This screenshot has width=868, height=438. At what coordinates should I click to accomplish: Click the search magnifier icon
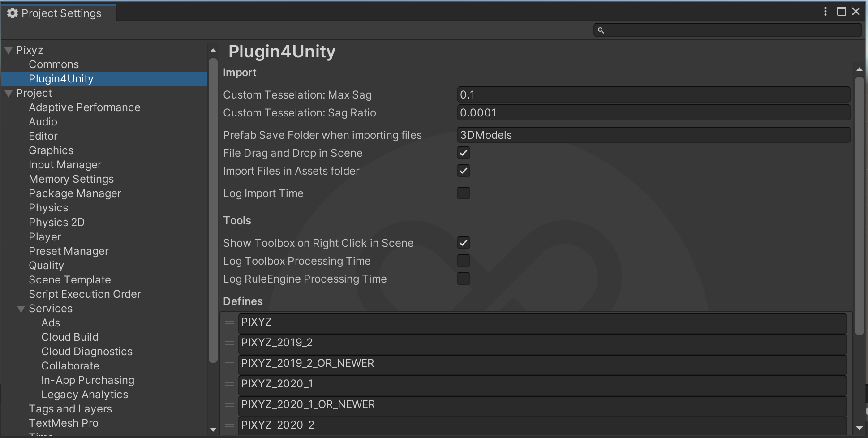pyautogui.click(x=601, y=30)
